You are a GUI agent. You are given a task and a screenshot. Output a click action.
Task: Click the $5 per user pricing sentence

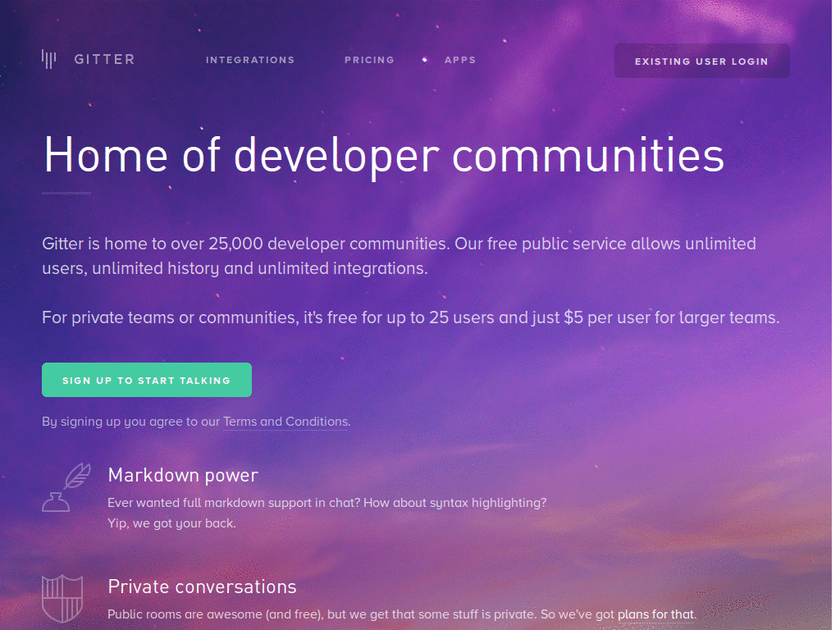pyautogui.click(x=411, y=317)
